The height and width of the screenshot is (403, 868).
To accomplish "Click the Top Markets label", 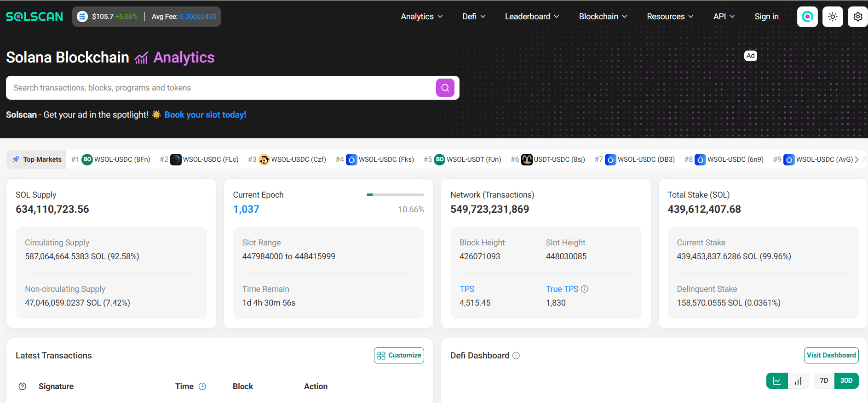I will pos(42,159).
